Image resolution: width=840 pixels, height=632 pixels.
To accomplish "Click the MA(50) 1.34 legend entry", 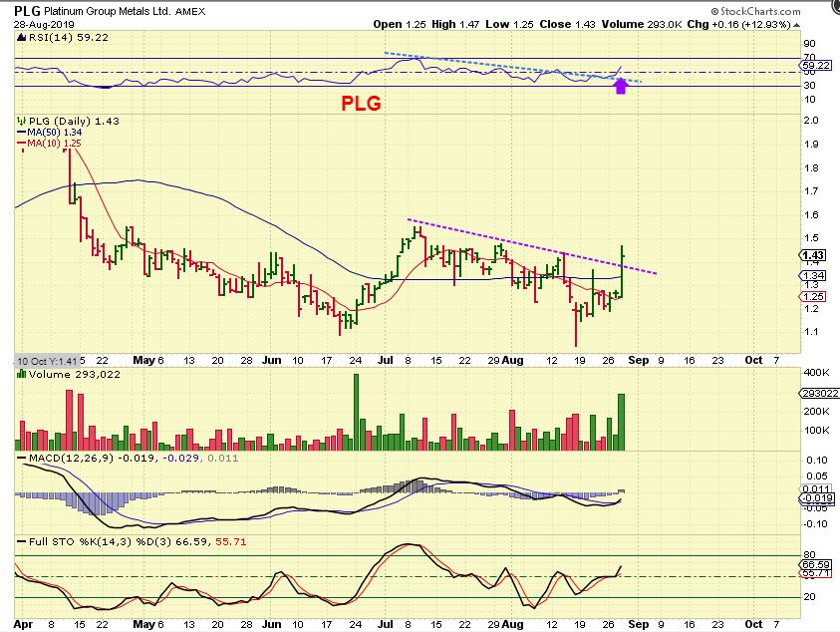I will click(x=49, y=133).
